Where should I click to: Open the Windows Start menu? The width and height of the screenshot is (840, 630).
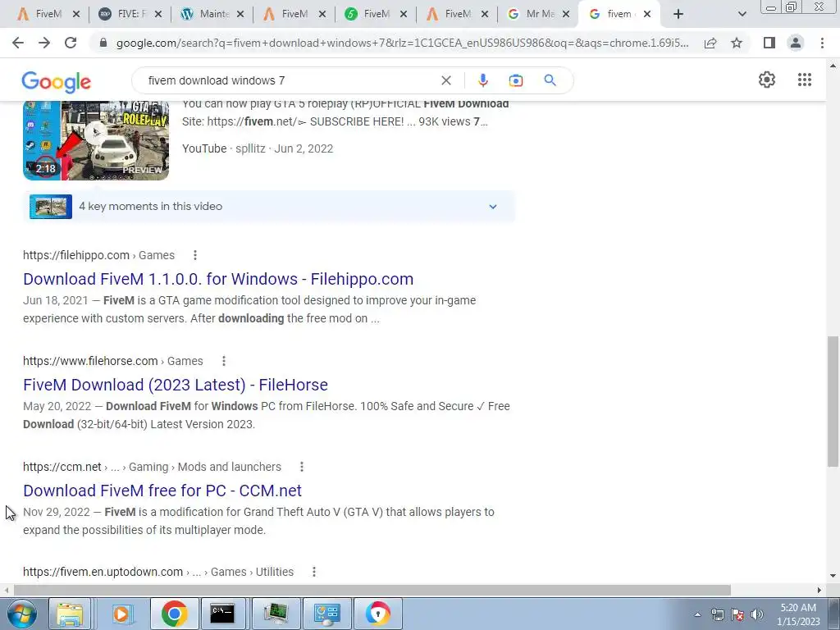point(22,614)
